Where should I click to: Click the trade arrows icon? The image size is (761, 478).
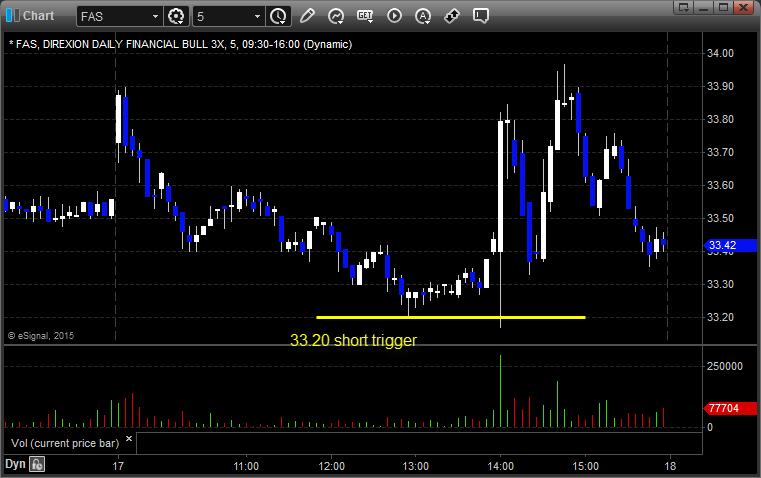[452, 16]
